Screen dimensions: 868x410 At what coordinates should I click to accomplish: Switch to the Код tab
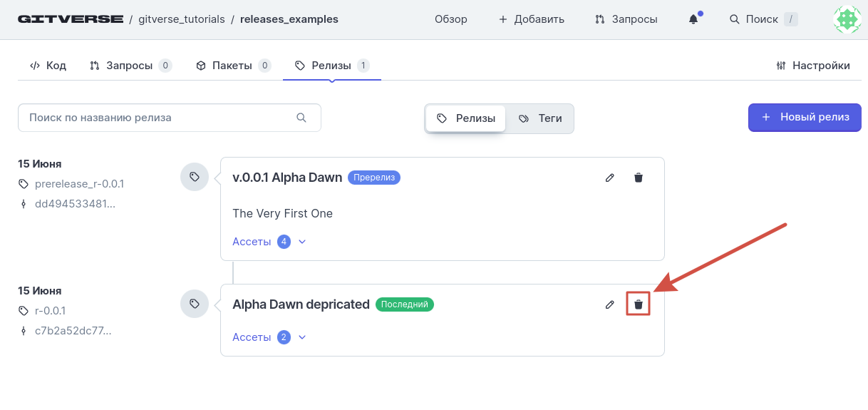[x=48, y=66]
